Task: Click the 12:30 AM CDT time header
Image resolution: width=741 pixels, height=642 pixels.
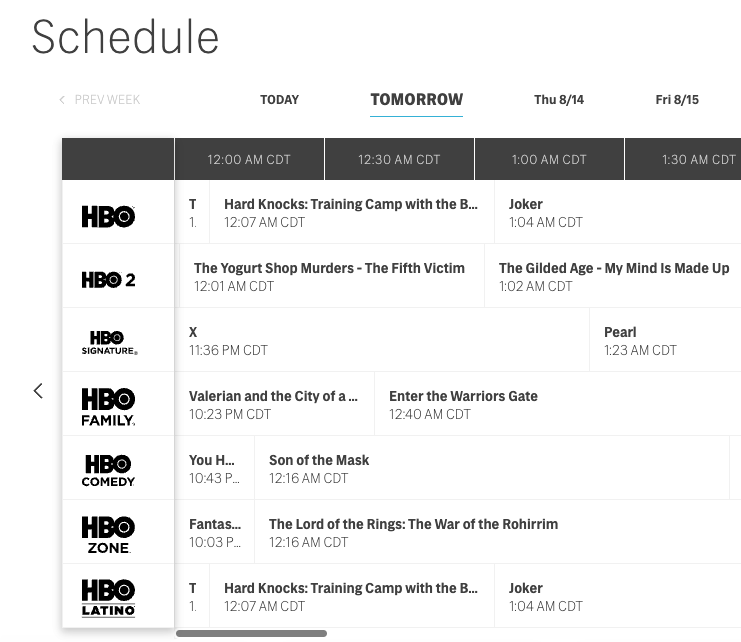Action: pos(399,159)
